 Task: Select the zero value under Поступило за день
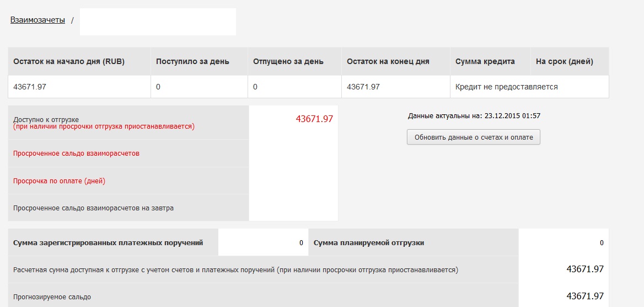[x=158, y=87]
